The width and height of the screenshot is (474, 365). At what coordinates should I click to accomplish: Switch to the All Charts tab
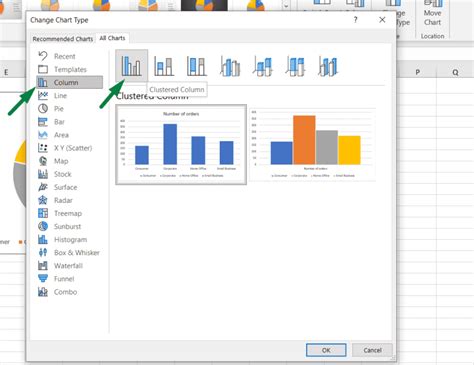(112, 38)
